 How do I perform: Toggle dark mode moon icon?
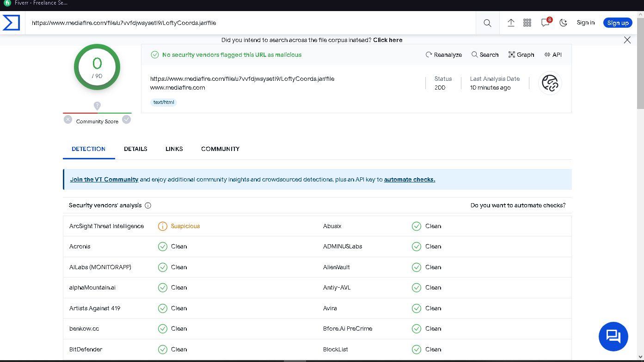tap(563, 23)
